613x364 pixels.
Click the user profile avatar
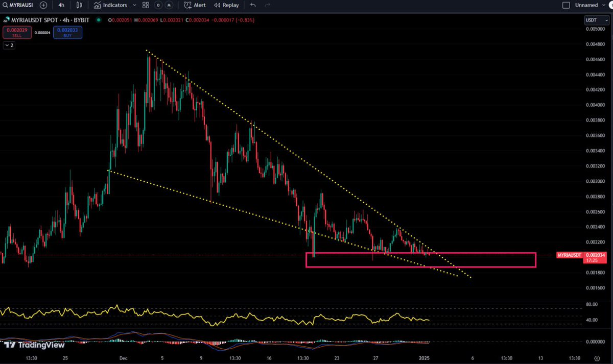point(611,5)
